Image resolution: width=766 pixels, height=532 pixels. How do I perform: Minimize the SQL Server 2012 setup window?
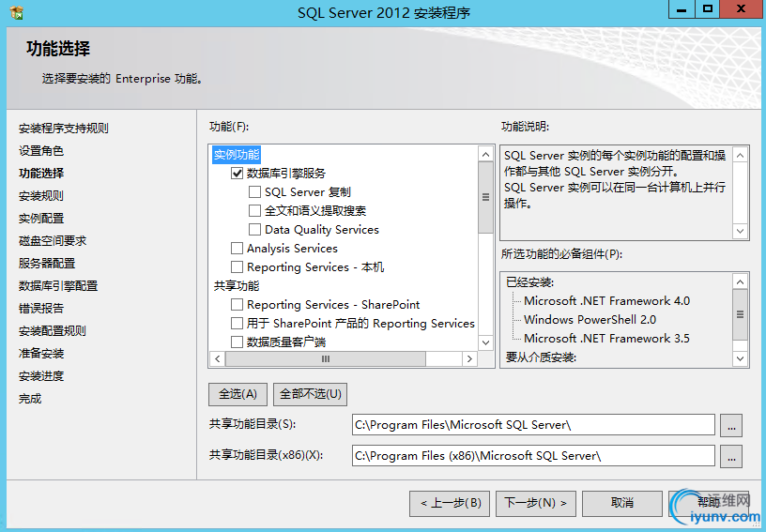tap(682, 8)
